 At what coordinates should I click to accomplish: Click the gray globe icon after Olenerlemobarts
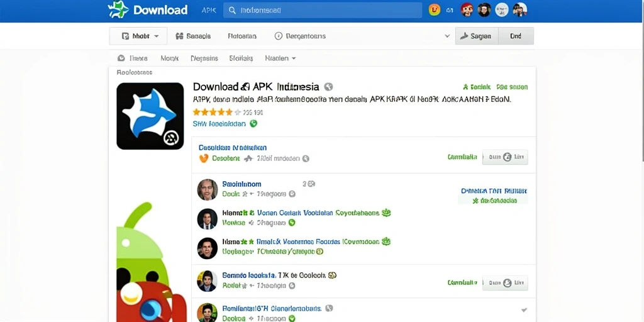(x=329, y=308)
